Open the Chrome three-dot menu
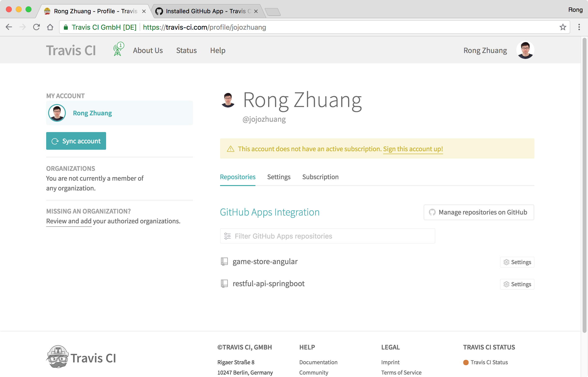The image size is (588, 377). (579, 27)
